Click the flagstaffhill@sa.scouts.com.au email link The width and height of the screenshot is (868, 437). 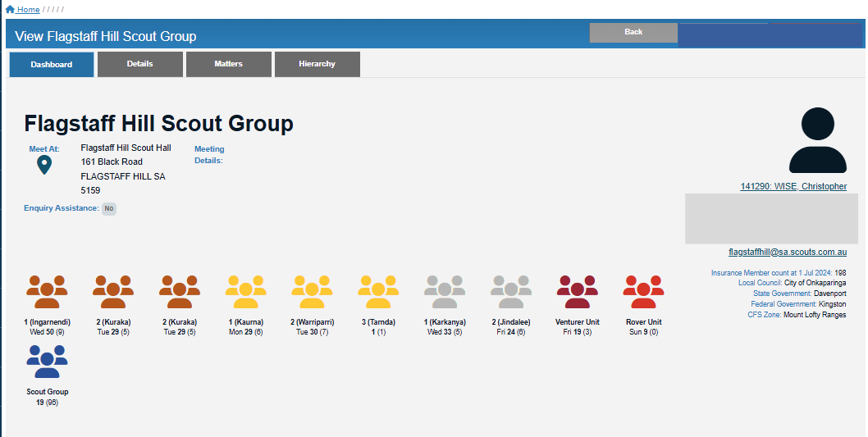[787, 253]
